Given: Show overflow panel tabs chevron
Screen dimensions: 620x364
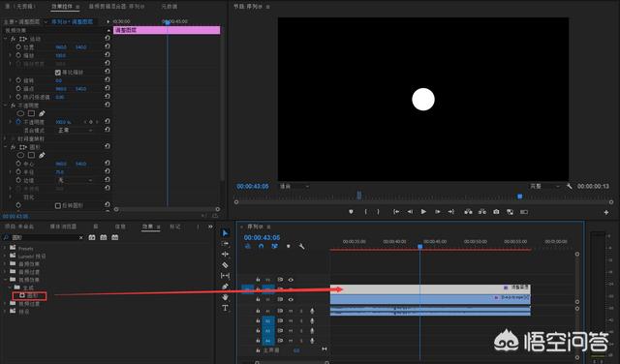Looking at the screenshot, I should coord(210,227).
